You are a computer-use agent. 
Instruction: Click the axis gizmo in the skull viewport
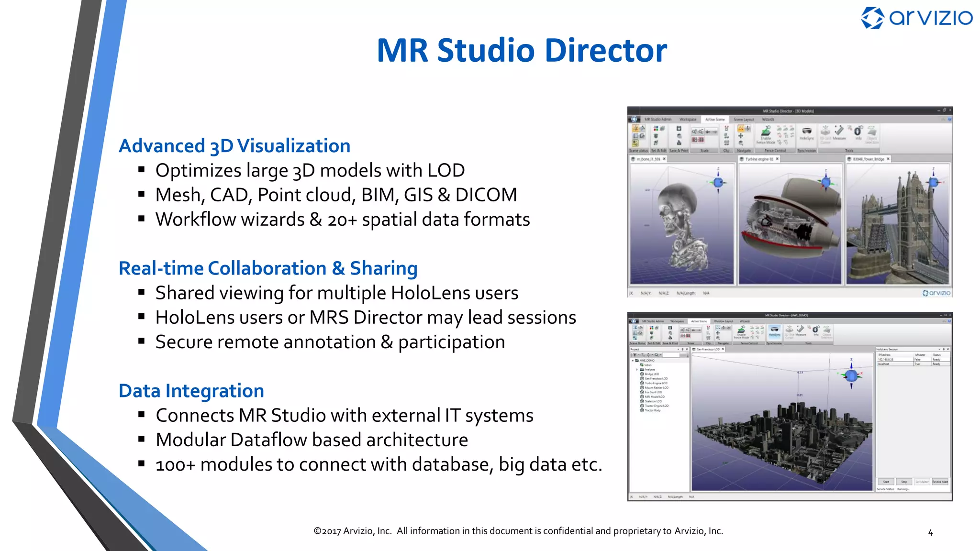click(718, 181)
